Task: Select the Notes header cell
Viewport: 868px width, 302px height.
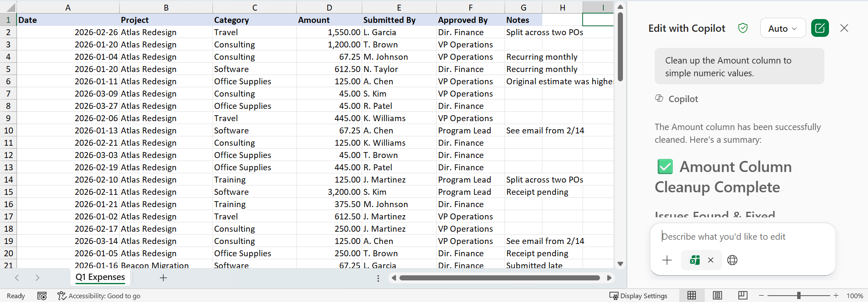Action: [x=523, y=20]
